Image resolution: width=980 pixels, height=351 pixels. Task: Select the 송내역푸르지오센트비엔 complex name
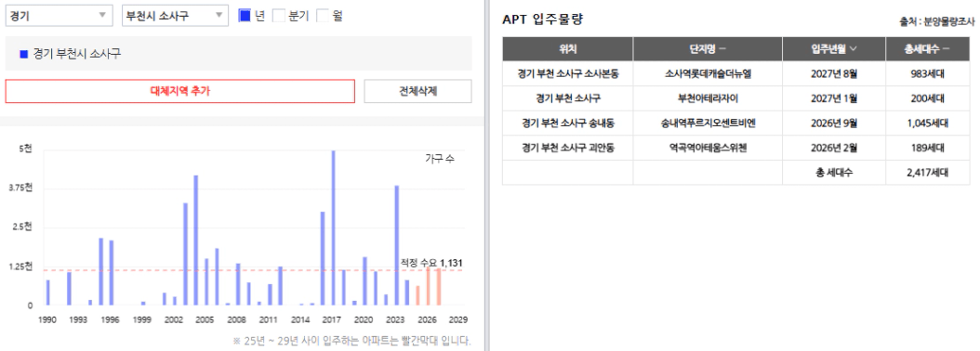tap(708, 123)
